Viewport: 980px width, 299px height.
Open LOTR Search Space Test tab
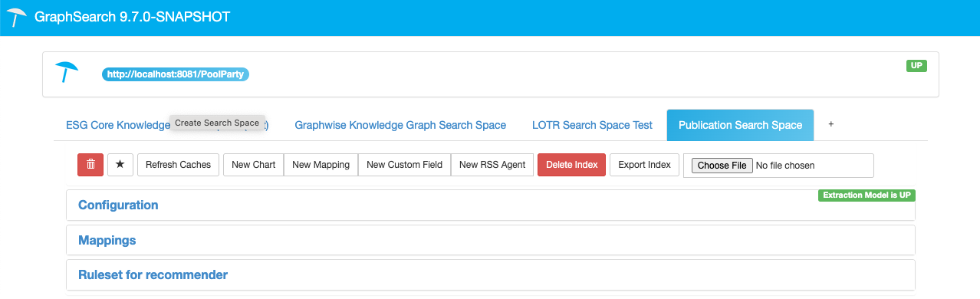(x=592, y=125)
